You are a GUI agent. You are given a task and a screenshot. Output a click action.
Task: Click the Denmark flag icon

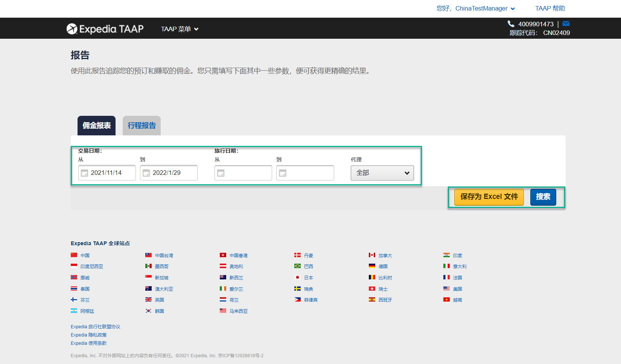(298, 255)
